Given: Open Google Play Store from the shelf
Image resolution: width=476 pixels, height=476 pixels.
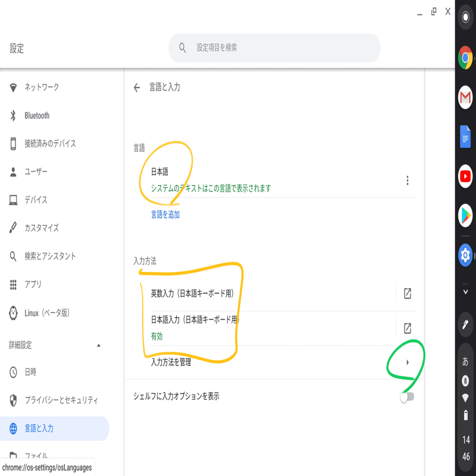Looking at the screenshot, I should [465, 214].
